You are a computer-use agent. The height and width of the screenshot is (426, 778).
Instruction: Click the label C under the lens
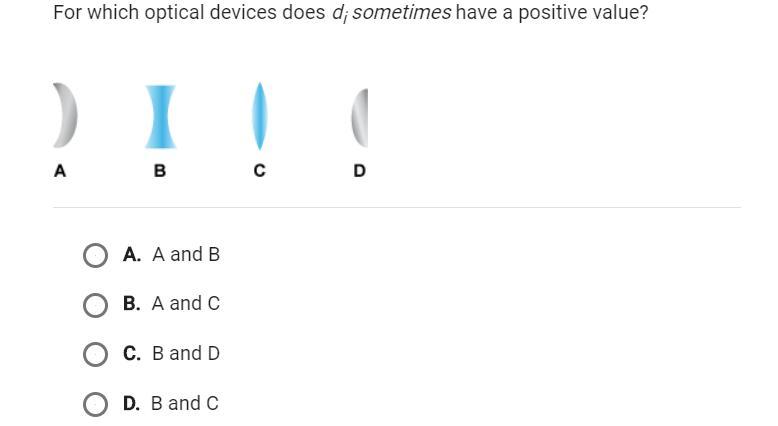pyautogui.click(x=259, y=171)
